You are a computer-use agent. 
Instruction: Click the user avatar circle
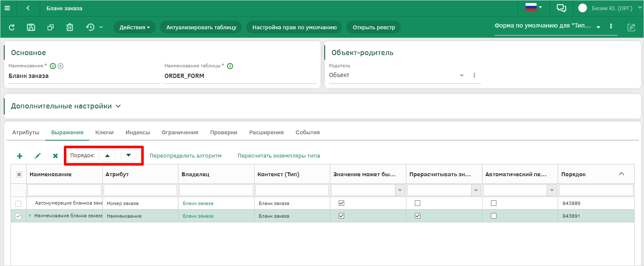(x=583, y=8)
